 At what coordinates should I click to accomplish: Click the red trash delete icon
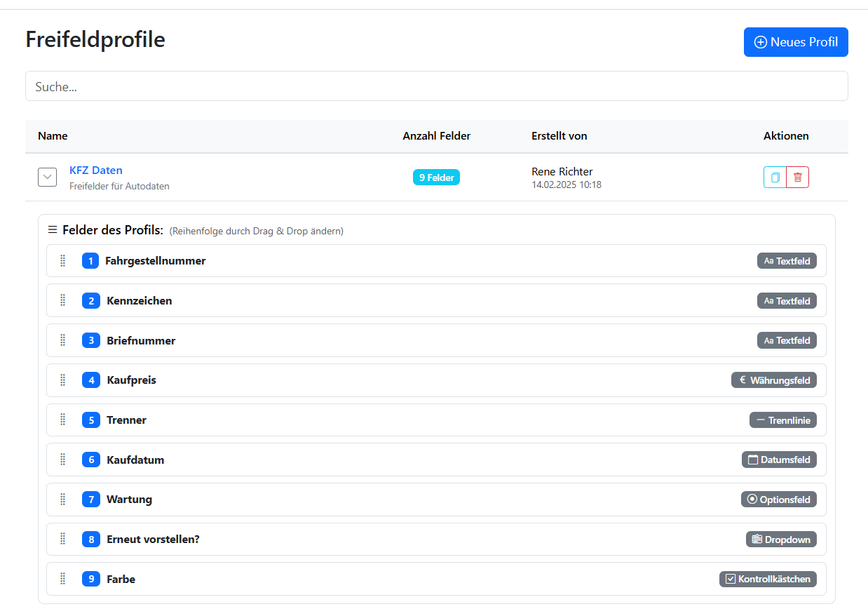pos(797,178)
